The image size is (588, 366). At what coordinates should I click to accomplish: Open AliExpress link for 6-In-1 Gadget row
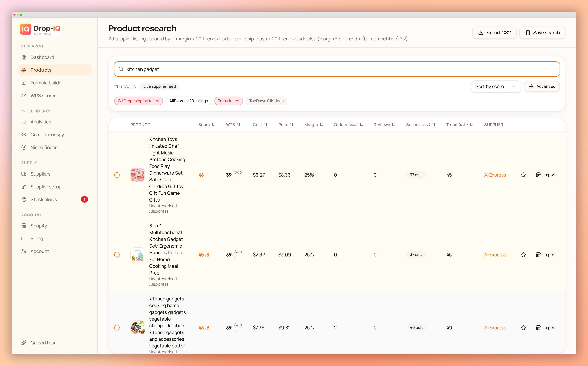[495, 255]
